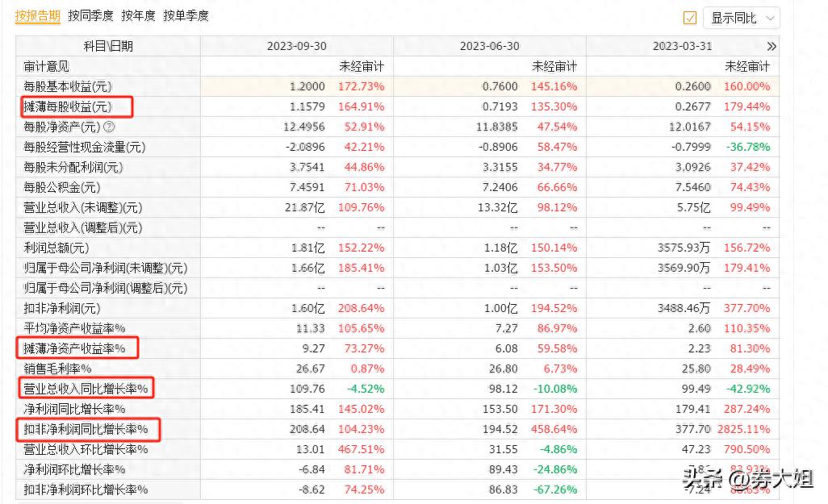The width and height of the screenshot is (828, 504).
Task: Select the 摊薄每股收益(元) row label
Action: (x=68, y=106)
